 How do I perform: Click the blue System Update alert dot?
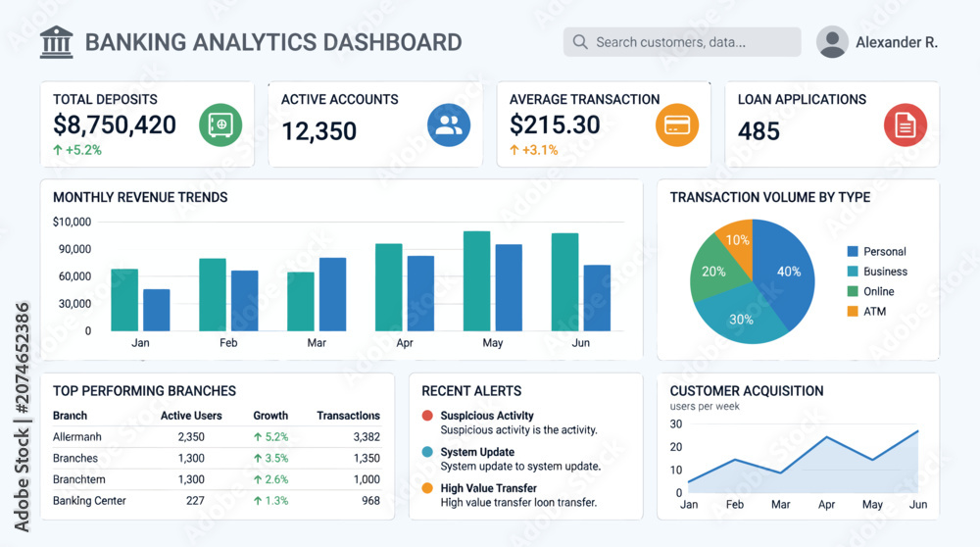pos(427,451)
